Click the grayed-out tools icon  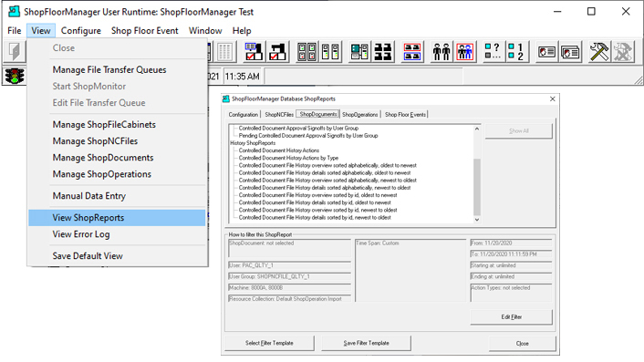coord(623,52)
